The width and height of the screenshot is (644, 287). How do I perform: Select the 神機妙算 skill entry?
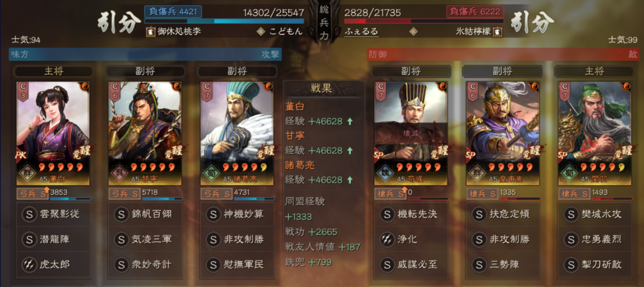(238, 214)
